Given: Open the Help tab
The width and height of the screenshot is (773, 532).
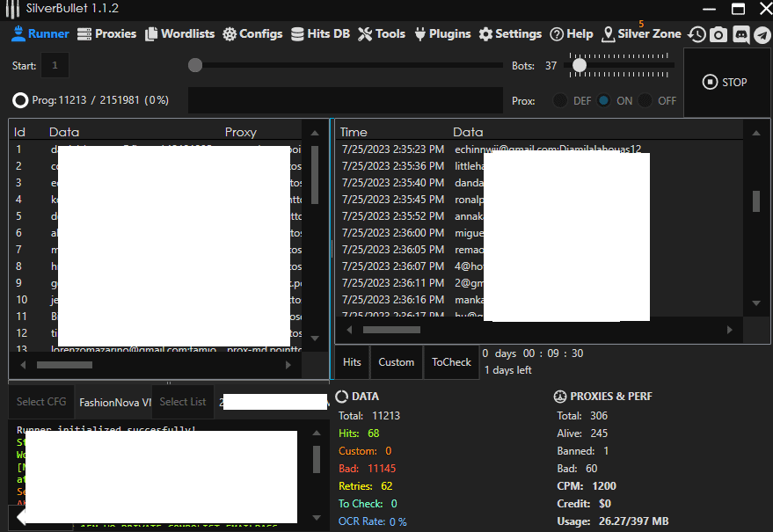Looking at the screenshot, I should [572, 34].
